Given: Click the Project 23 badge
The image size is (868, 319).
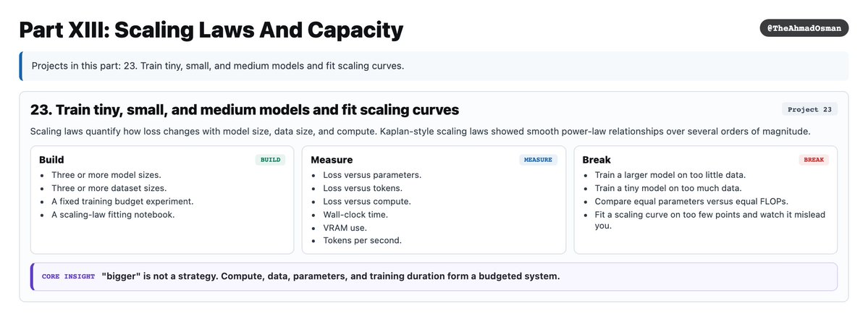Looking at the screenshot, I should (x=809, y=109).
